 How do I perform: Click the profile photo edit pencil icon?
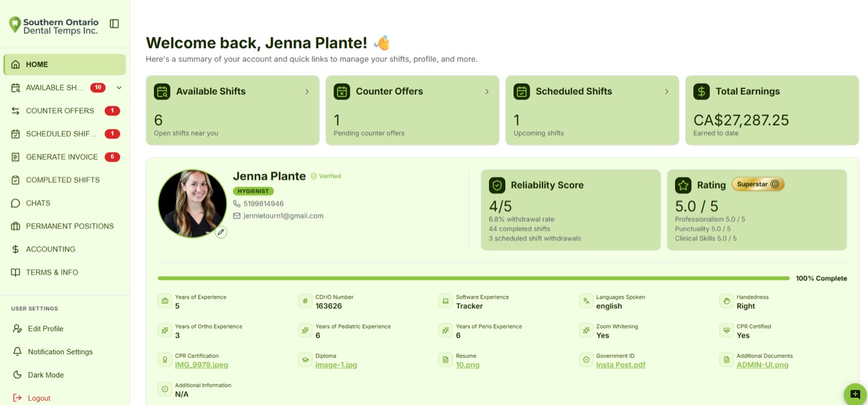[221, 232]
